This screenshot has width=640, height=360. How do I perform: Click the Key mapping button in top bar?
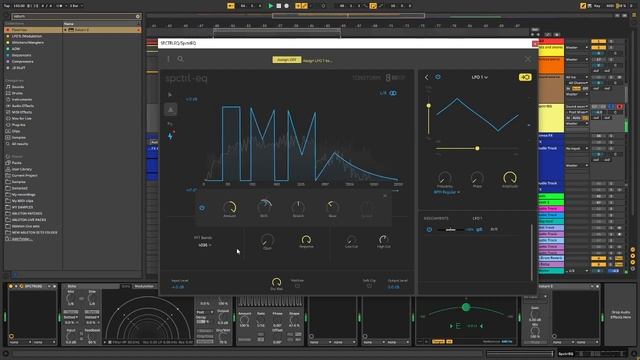(x=597, y=6)
